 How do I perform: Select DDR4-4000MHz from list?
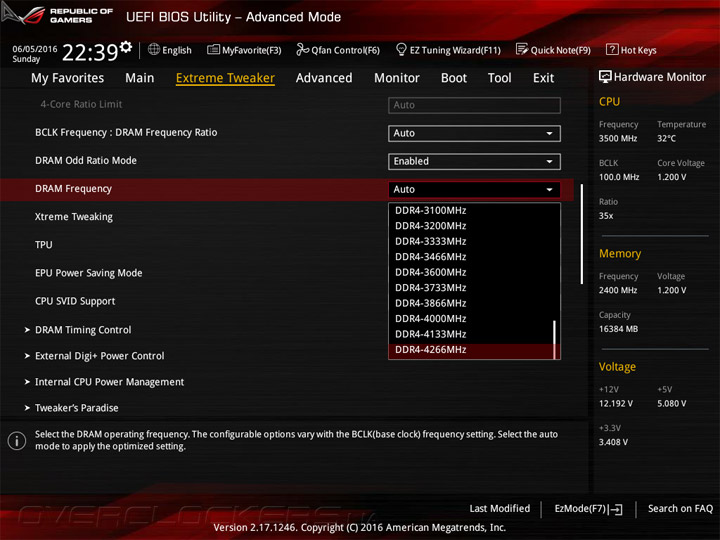pos(471,319)
